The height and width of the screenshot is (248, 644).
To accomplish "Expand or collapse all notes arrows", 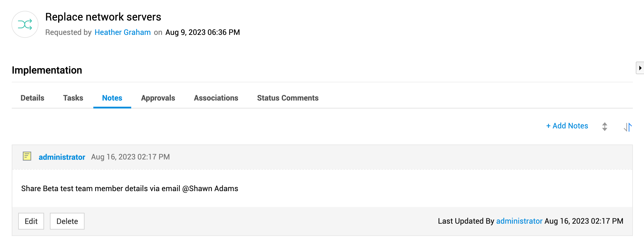I will [x=605, y=127].
